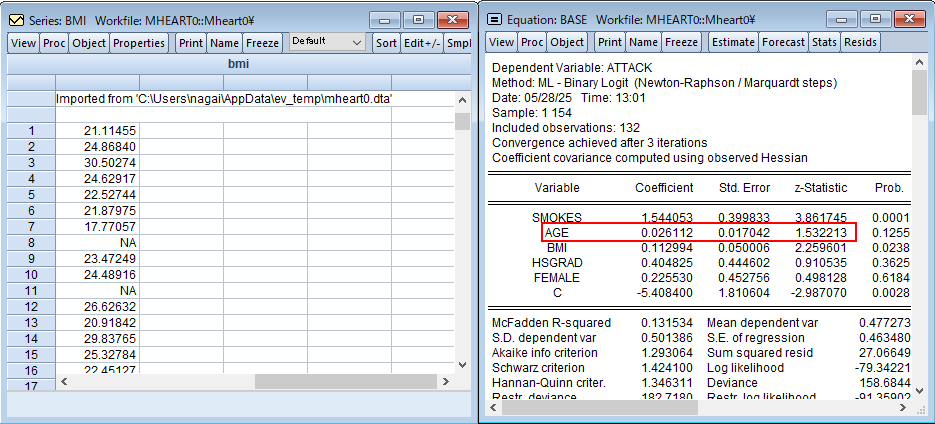Open the Stats view of the equation
The width and height of the screenshot is (935, 424).
coord(824,42)
